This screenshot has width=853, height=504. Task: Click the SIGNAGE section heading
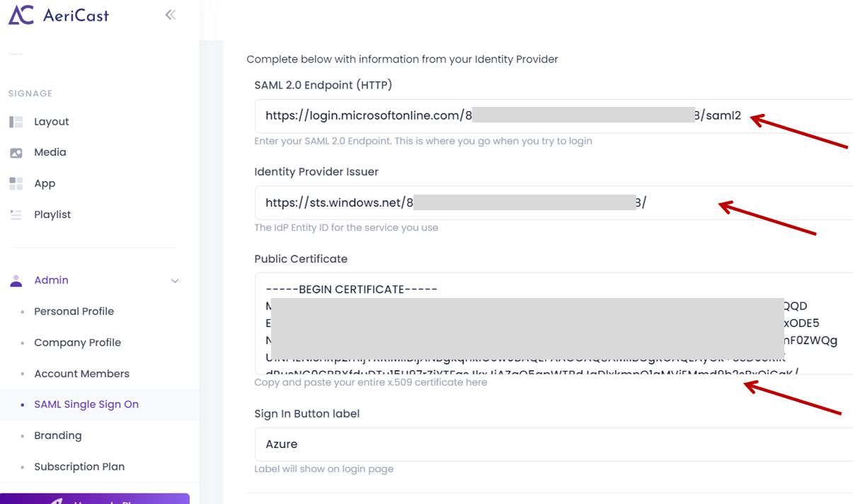[30, 93]
